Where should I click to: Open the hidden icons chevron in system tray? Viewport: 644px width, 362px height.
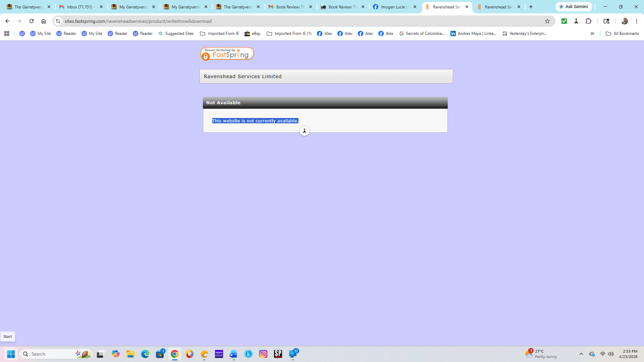click(581, 354)
